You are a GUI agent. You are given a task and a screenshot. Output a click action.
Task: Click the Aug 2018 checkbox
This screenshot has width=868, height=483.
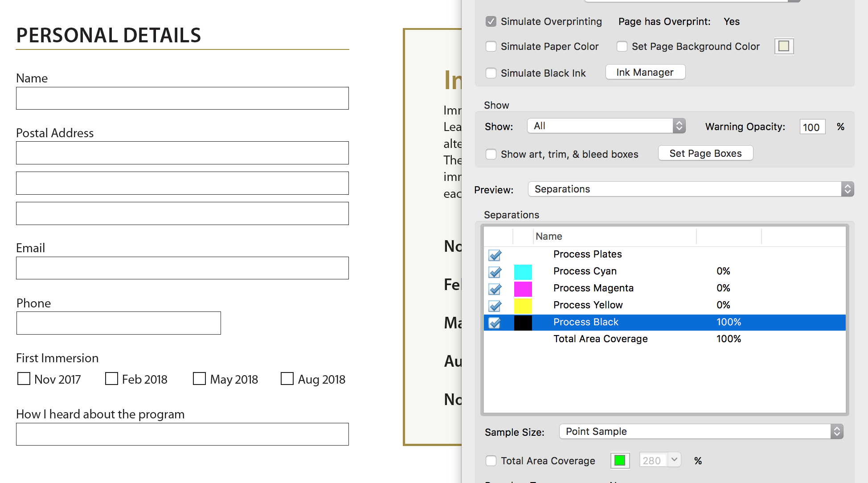pos(287,378)
